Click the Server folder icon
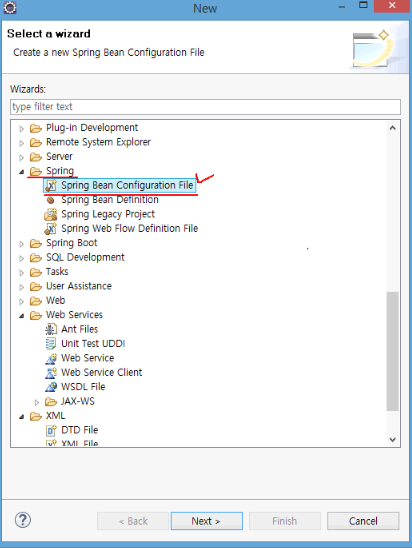Screen dimensions: 412x548 coord(36,157)
